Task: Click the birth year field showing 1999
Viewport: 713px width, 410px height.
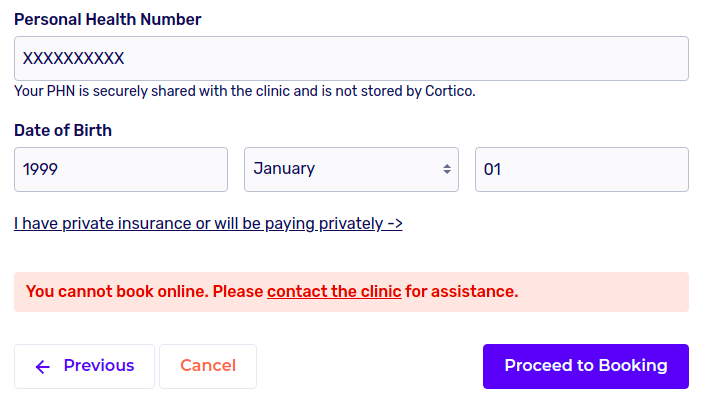Action: click(121, 170)
